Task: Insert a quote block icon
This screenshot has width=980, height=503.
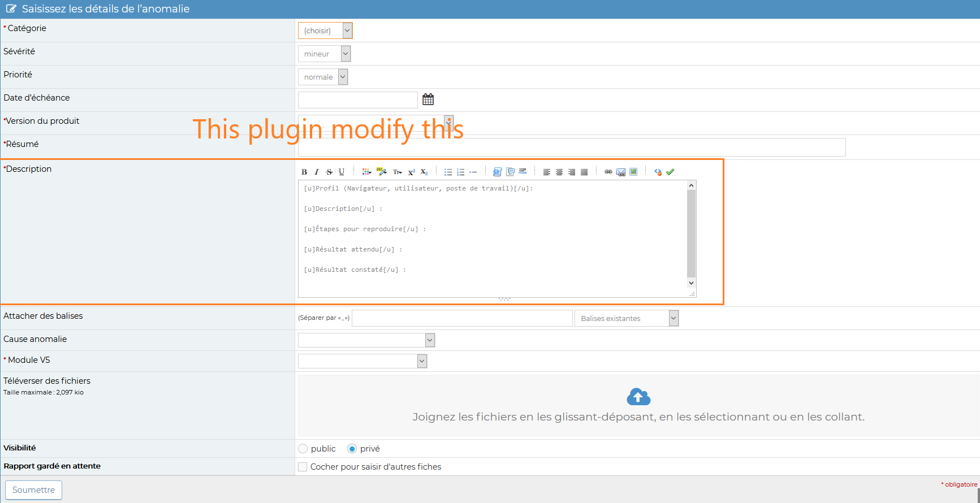Action: (510, 172)
